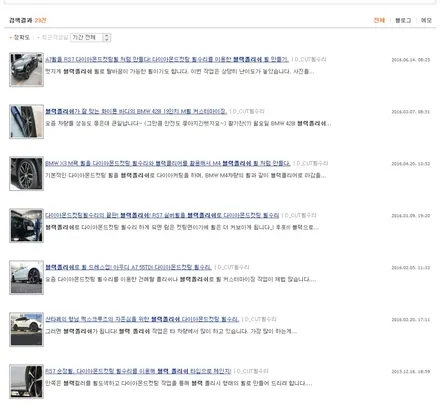The image size is (440, 409).
Task: Switch to the 메모 tab
Action: [x=426, y=20]
